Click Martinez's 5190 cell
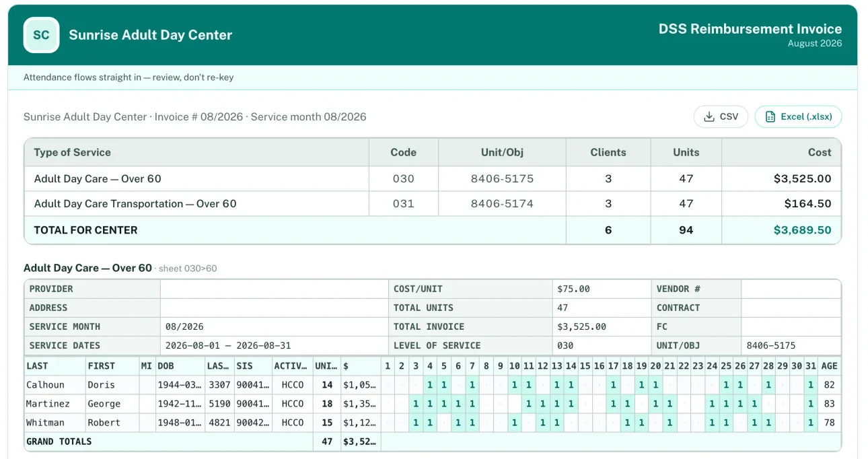Image resolution: width=868 pixels, height=459 pixels. [x=219, y=404]
